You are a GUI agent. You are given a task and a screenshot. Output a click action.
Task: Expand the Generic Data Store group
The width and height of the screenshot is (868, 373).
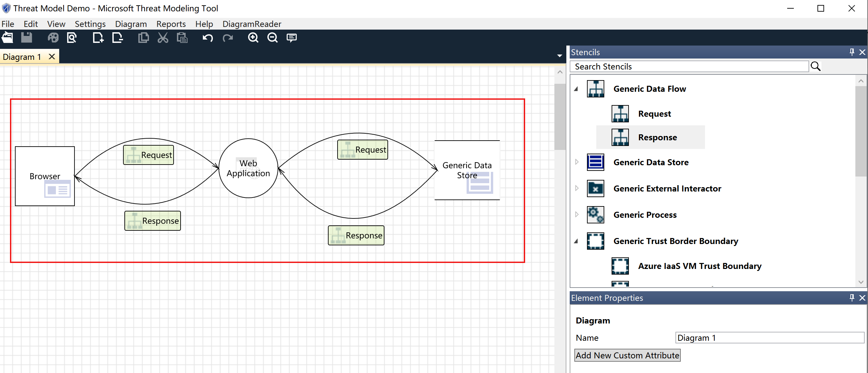(x=577, y=162)
